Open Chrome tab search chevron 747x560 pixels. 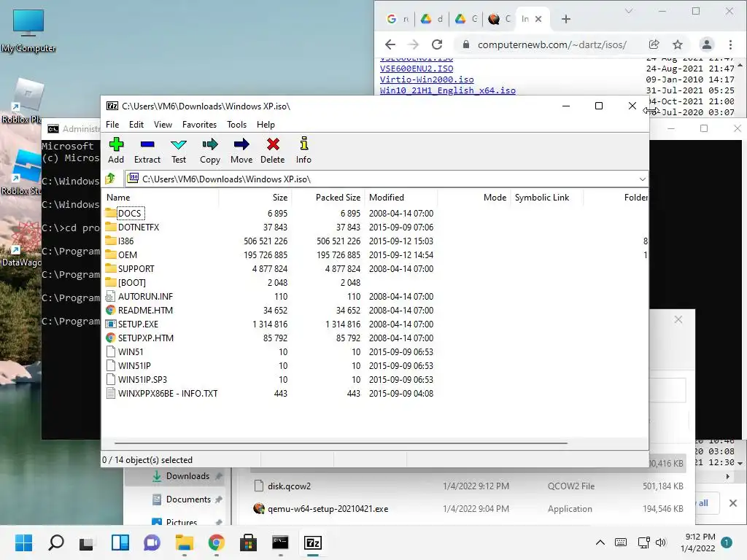point(629,11)
